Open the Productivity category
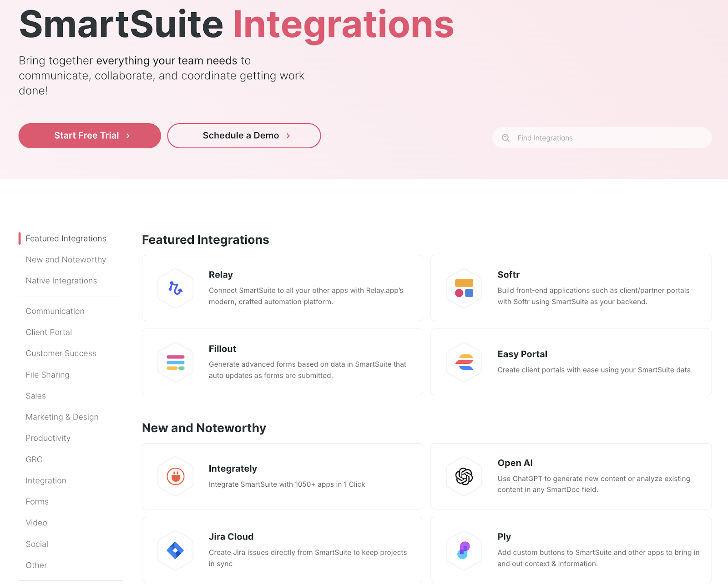The height and width of the screenshot is (585, 728). [48, 438]
